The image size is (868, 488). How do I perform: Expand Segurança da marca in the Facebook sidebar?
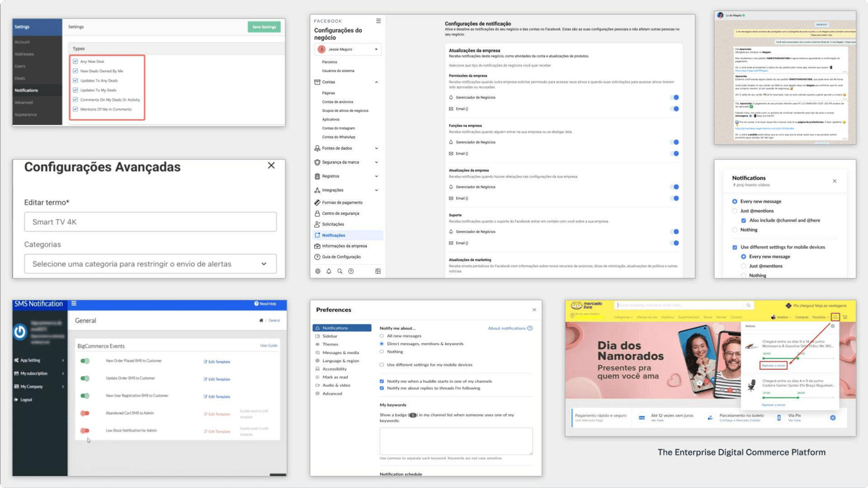click(376, 162)
